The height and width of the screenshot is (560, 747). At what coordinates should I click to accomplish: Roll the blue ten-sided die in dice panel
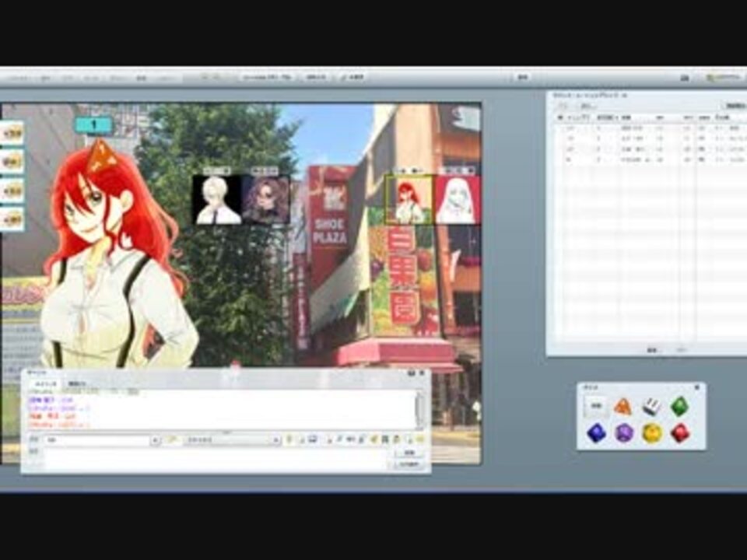(x=596, y=433)
